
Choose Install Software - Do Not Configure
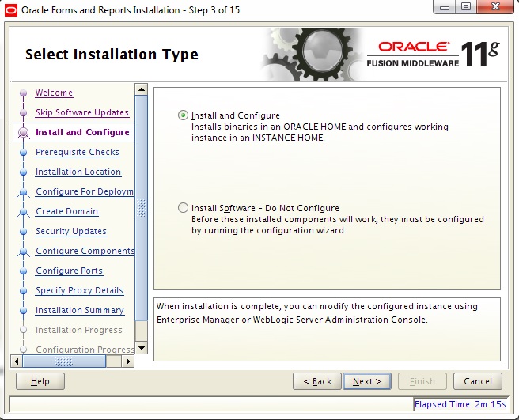tap(184, 209)
